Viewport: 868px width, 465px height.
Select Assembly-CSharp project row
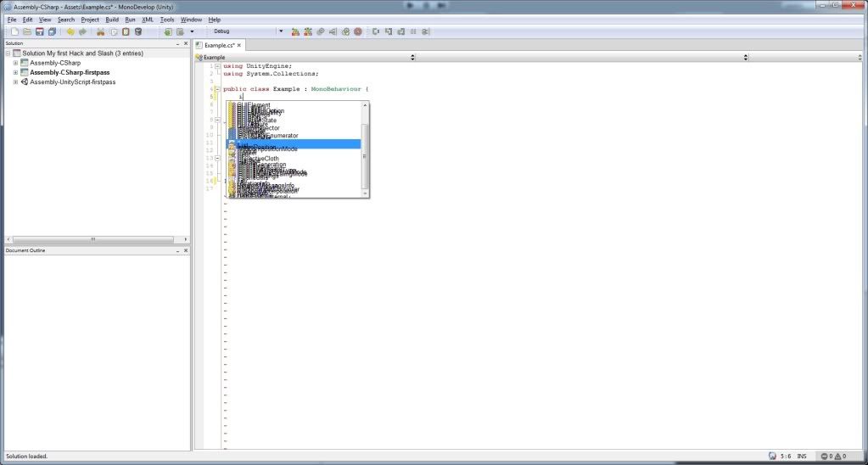[x=55, y=63]
